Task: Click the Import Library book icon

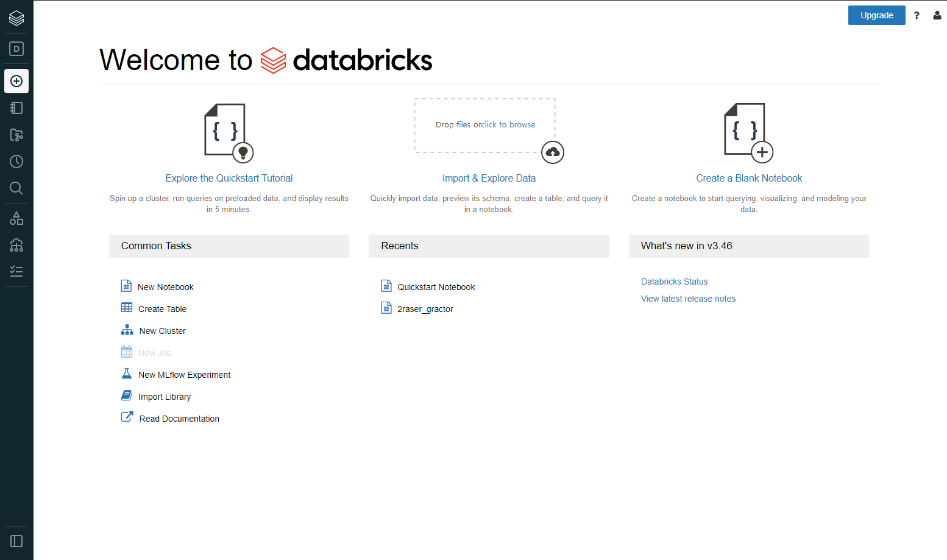Action: click(x=127, y=395)
